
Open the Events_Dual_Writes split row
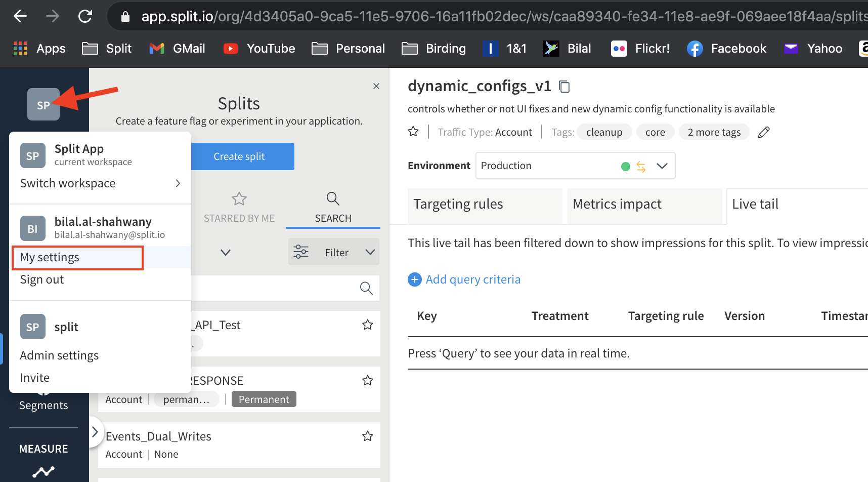(239, 445)
